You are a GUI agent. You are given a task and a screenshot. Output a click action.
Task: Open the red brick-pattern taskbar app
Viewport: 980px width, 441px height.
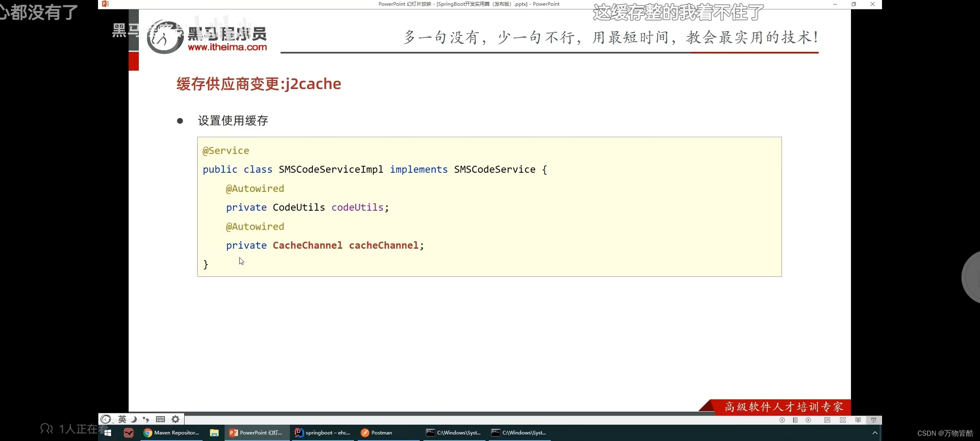click(129, 432)
